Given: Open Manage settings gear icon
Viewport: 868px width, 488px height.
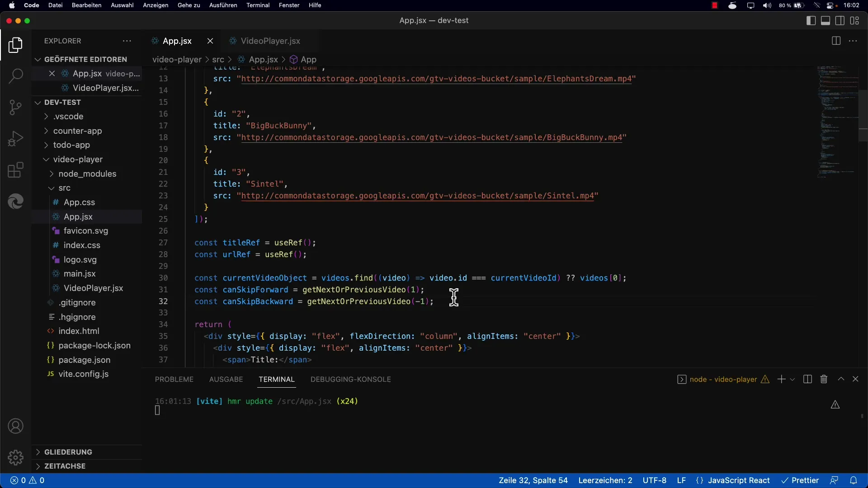Looking at the screenshot, I should click(15, 457).
